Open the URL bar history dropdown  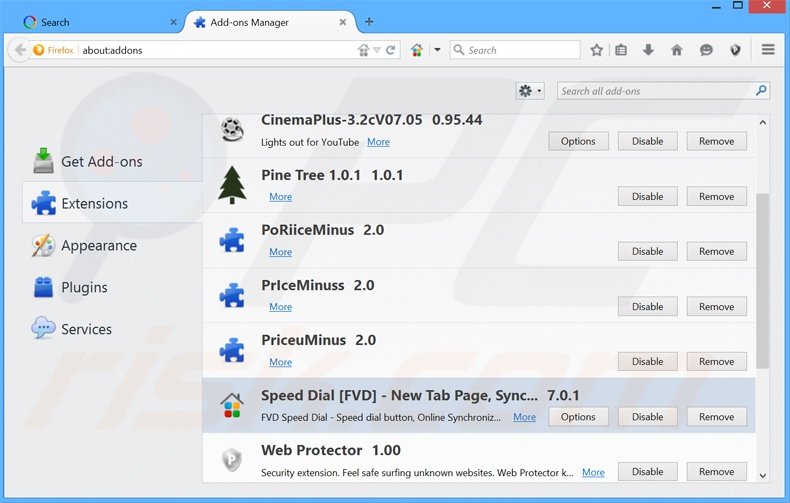tap(377, 50)
